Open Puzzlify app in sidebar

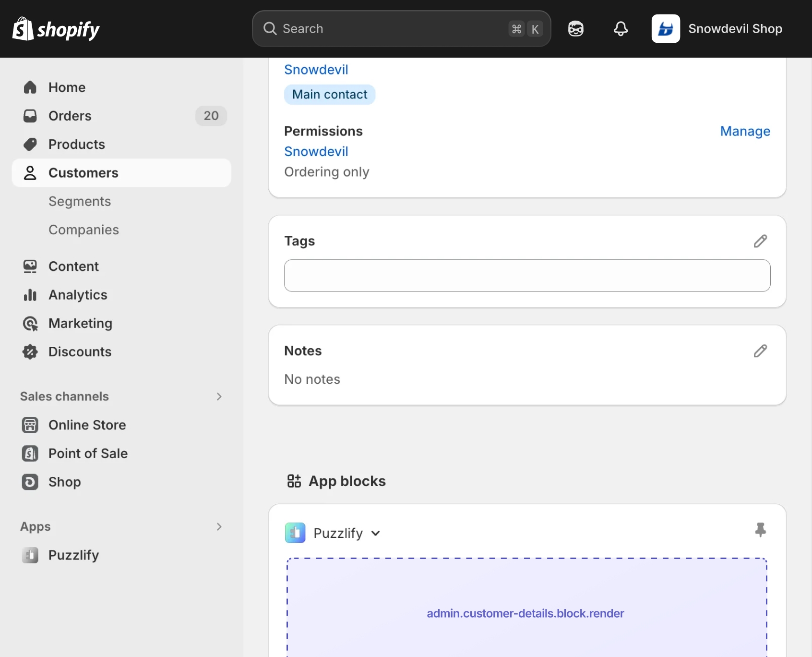point(121,555)
